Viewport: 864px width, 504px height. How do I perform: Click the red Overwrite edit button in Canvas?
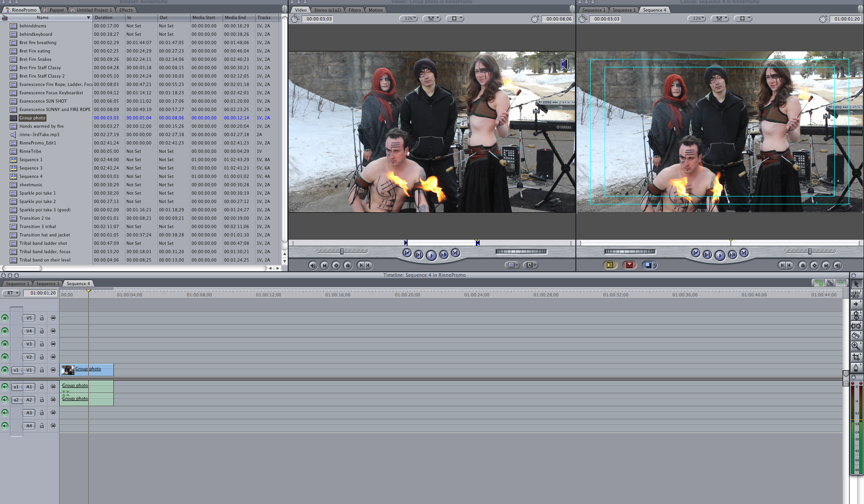pos(629,265)
